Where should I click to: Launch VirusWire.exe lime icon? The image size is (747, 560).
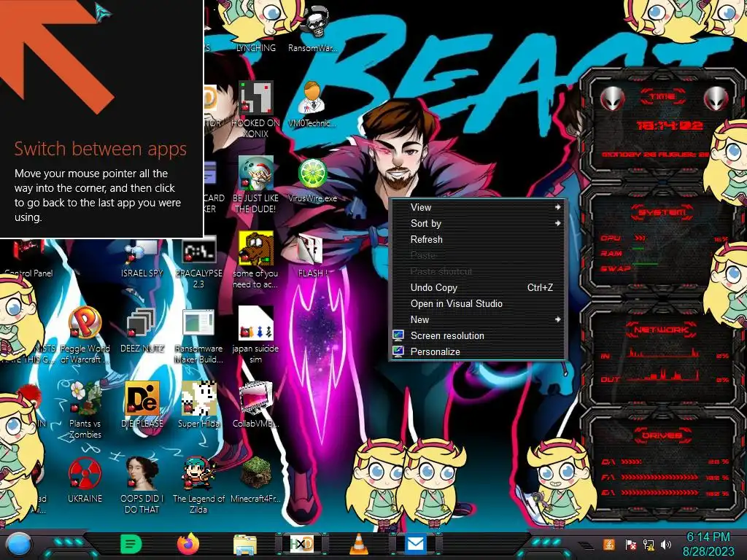pos(312,180)
